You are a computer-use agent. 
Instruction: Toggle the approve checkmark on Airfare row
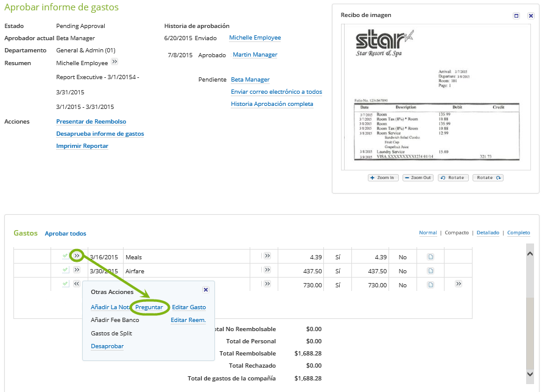(65, 270)
